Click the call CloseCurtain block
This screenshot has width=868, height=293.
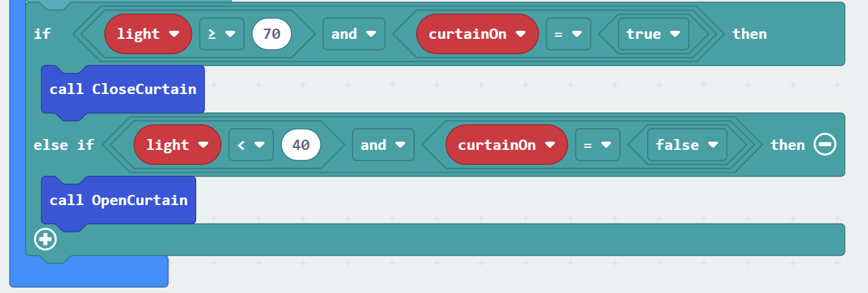[x=123, y=89]
